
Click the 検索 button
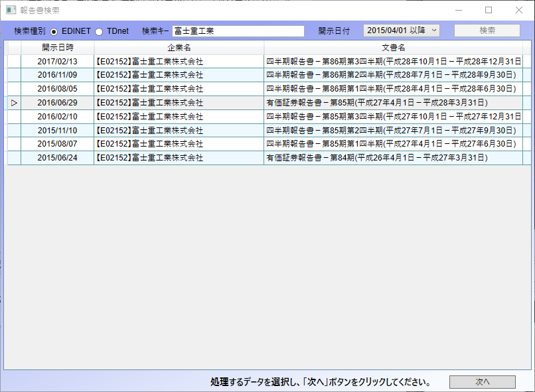click(487, 31)
